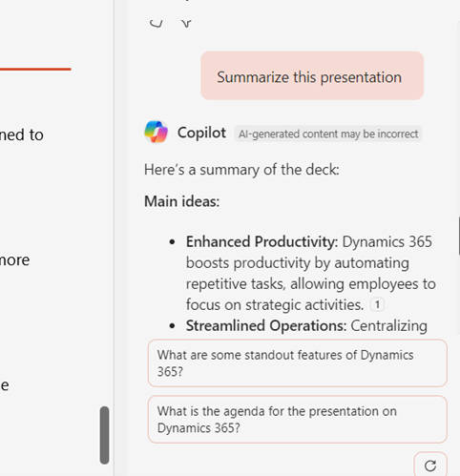This screenshot has height=476, width=460.
Task: Click the Here's a summary of the deck text
Action: click(x=241, y=170)
